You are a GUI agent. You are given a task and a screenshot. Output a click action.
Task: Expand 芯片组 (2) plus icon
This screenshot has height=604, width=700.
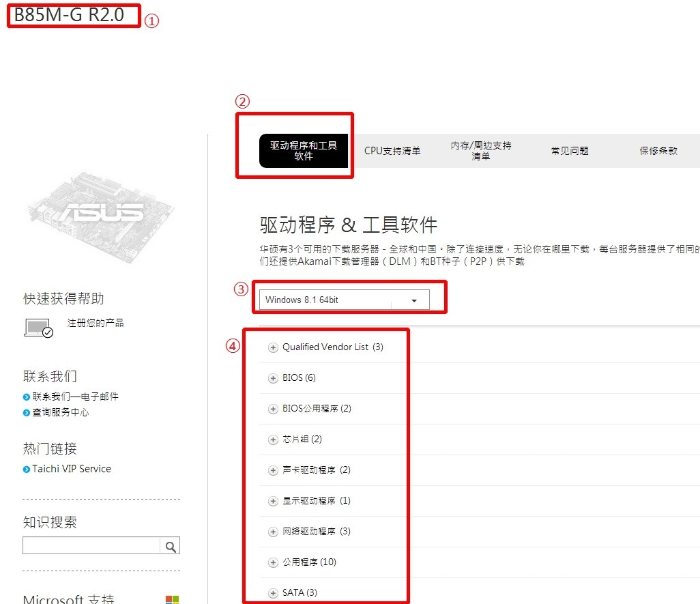point(273,440)
